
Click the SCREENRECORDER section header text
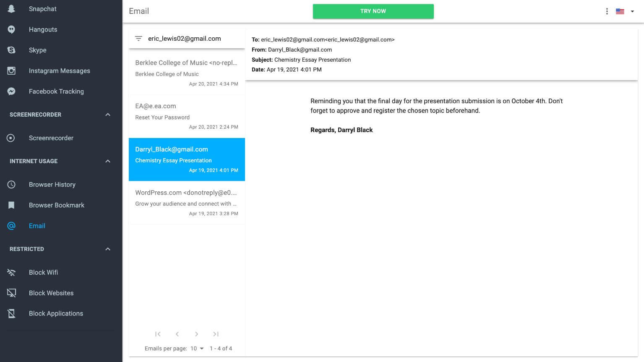point(35,115)
